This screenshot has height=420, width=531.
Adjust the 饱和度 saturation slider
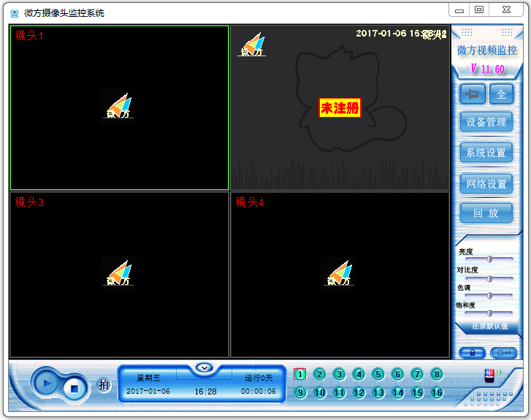pos(489,313)
